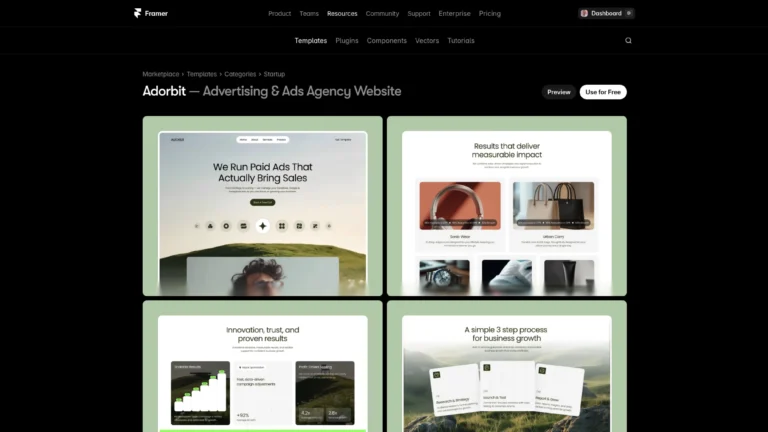Switch to the Templates tab
Viewport: 768px width, 432px height.
[x=311, y=41]
